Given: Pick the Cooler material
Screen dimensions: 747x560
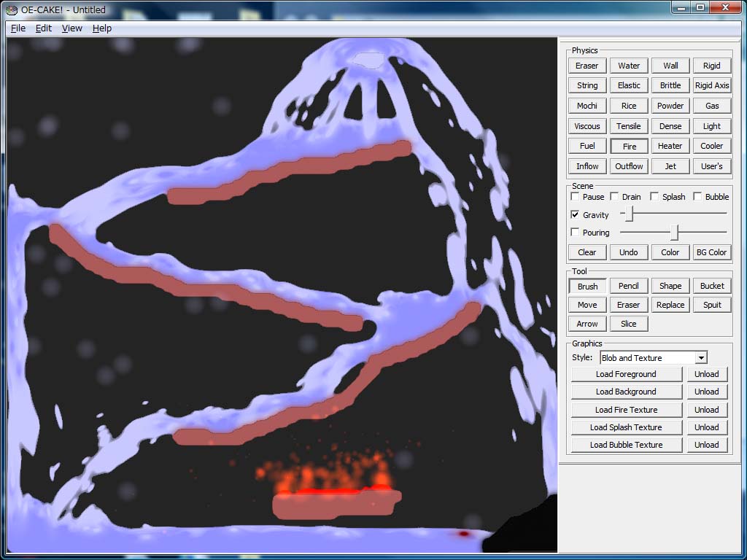Looking at the screenshot, I should click(712, 146).
